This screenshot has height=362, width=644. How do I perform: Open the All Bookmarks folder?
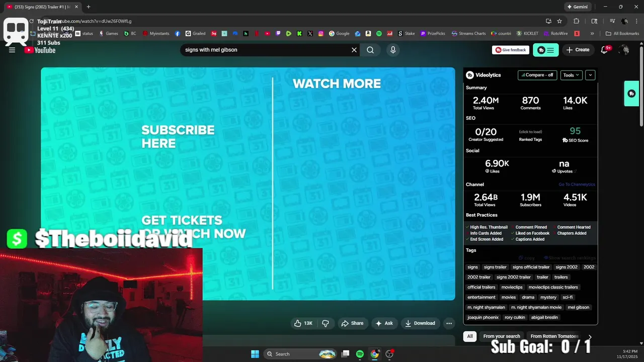(x=623, y=34)
